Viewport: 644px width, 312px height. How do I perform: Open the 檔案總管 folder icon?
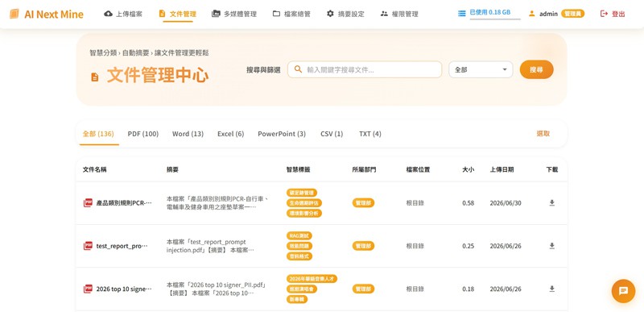[276, 14]
